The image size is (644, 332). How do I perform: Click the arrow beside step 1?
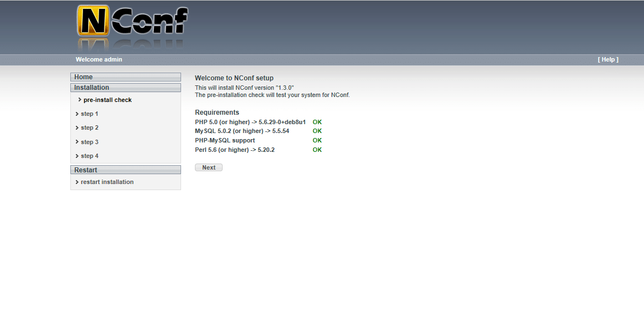[77, 114]
